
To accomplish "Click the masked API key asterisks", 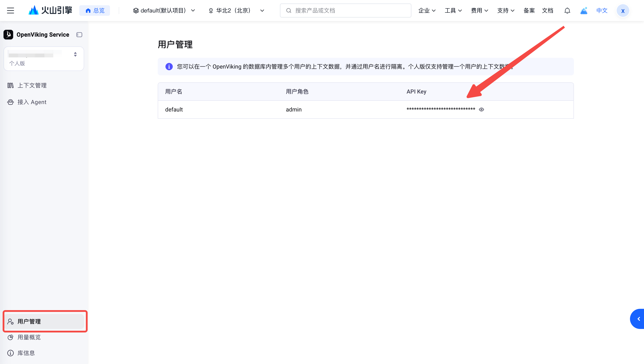I will point(441,109).
